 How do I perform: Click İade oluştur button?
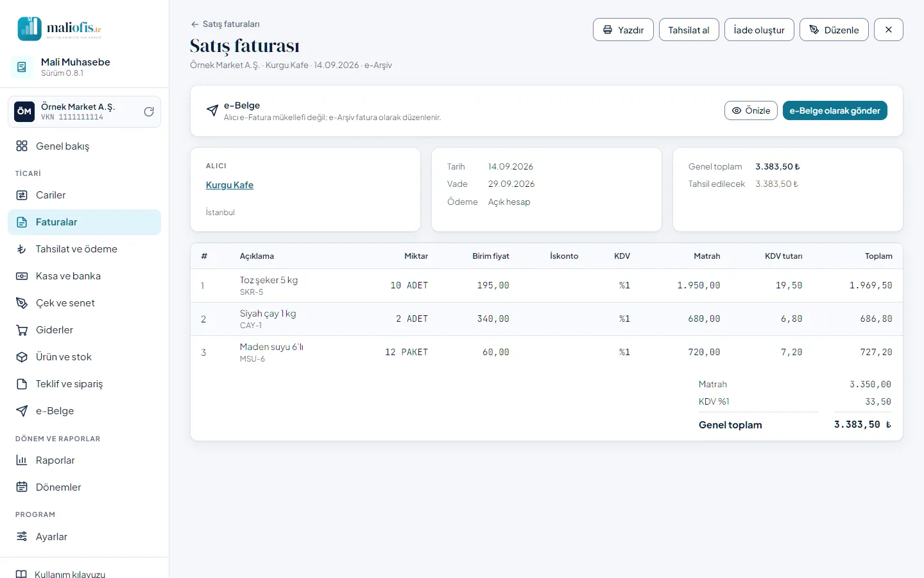[x=759, y=30]
